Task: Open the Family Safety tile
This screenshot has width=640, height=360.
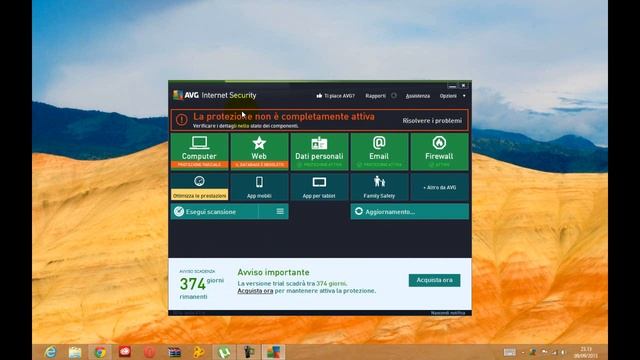Action: click(379, 187)
